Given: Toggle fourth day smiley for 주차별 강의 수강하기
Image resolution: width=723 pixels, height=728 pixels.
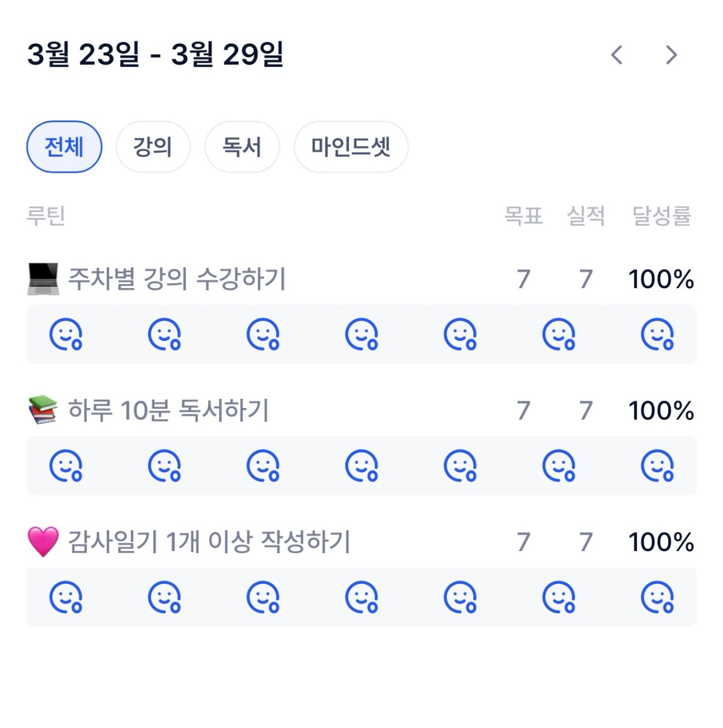Looking at the screenshot, I should [361, 334].
